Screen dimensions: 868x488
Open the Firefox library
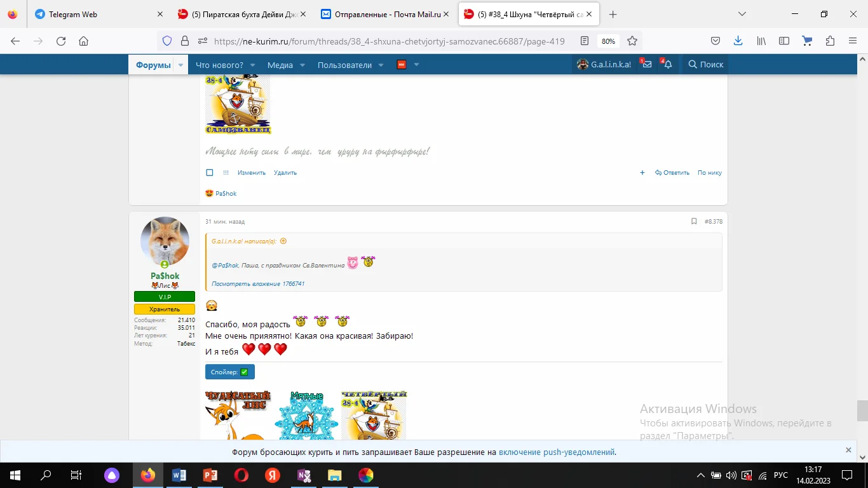coord(761,41)
